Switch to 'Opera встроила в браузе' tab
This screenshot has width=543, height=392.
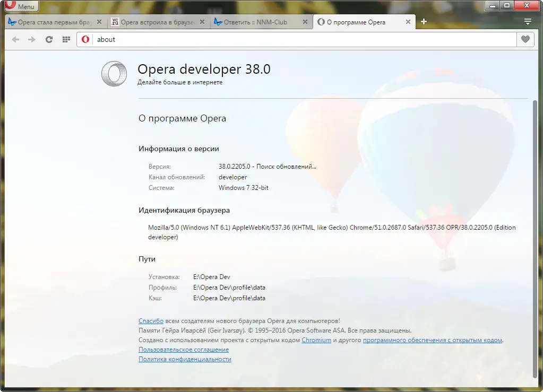point(159,22)
